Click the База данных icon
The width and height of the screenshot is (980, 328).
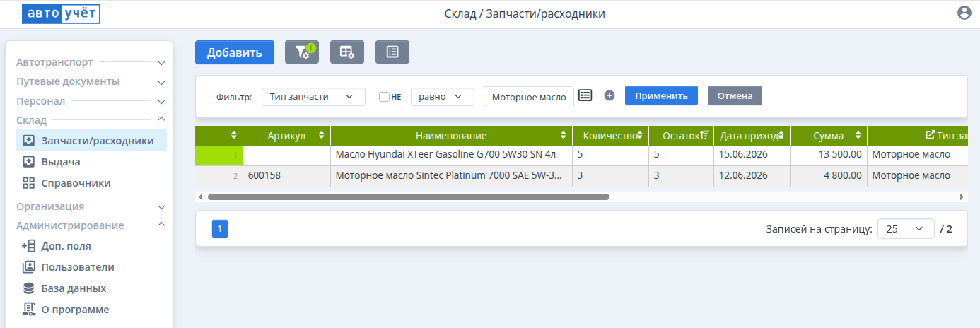pyautogui.click(x=29, y=288)
